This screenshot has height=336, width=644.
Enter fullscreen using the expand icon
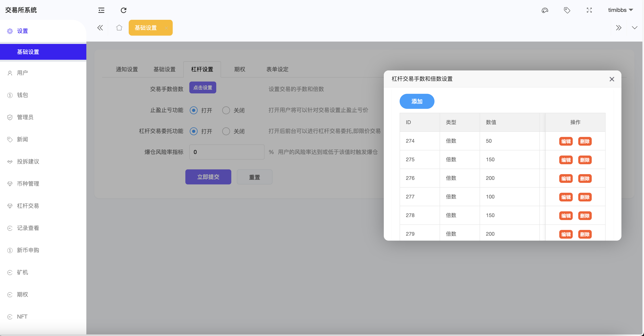(589, 10)
